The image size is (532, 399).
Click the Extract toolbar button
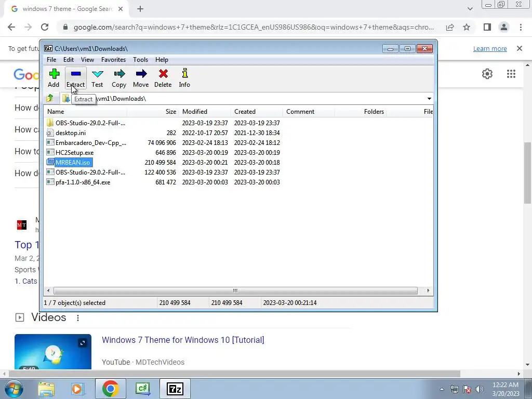76,78
